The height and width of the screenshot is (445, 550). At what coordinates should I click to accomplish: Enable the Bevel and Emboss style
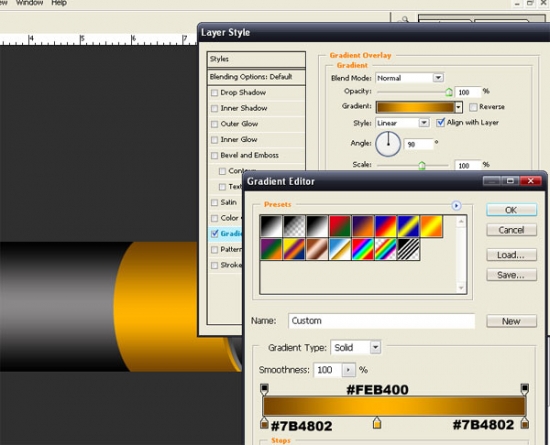[x=214, y=156]
